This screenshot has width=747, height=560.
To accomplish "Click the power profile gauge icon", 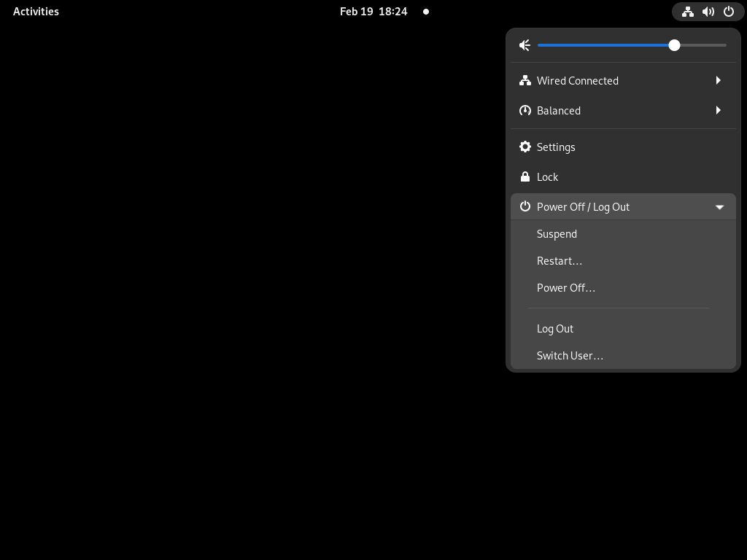I will pos(525,111).
